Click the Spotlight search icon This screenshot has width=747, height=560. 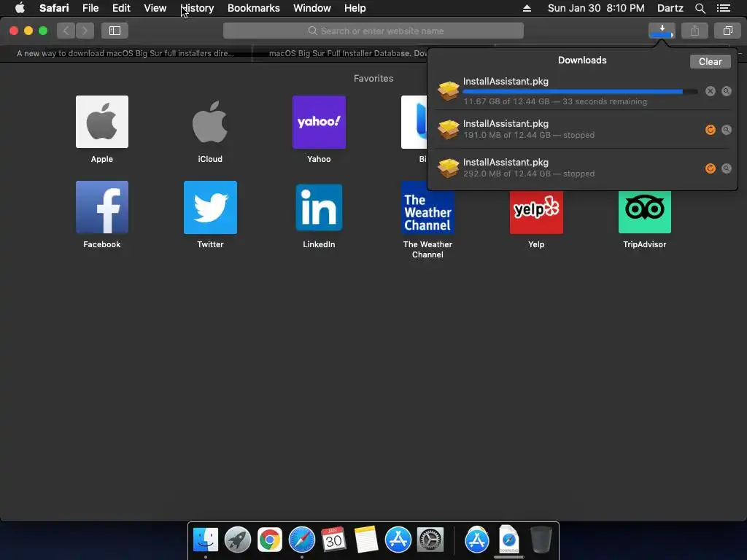click(700, 8)
